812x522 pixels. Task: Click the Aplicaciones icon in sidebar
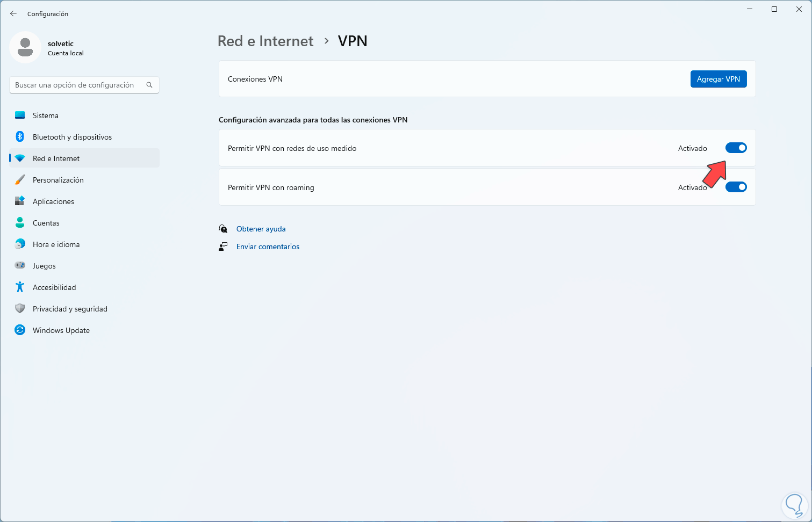tap(20, 201)
